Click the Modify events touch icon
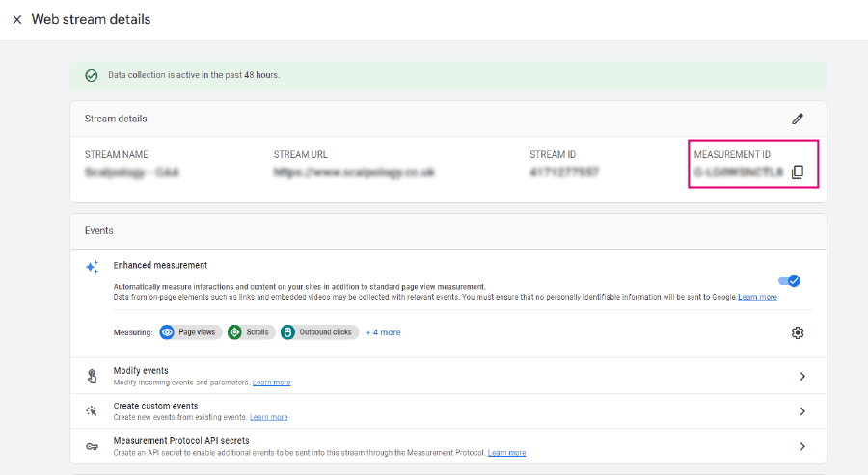This screenshot has width=868, height=475. [x=92, y=376]
